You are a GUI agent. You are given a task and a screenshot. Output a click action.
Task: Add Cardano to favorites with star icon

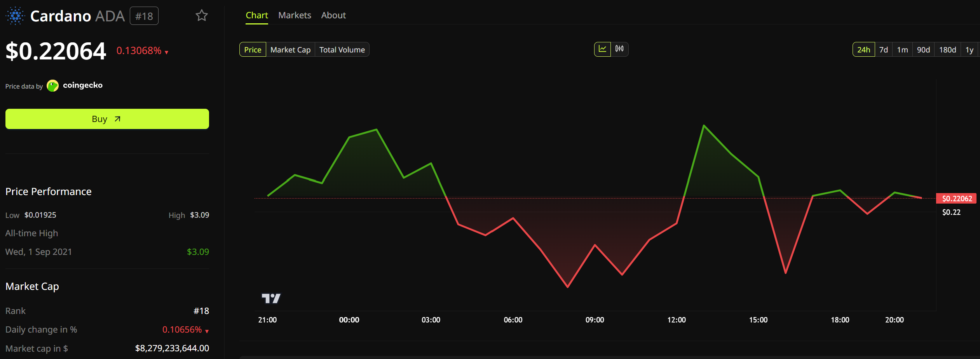(202, 16)
